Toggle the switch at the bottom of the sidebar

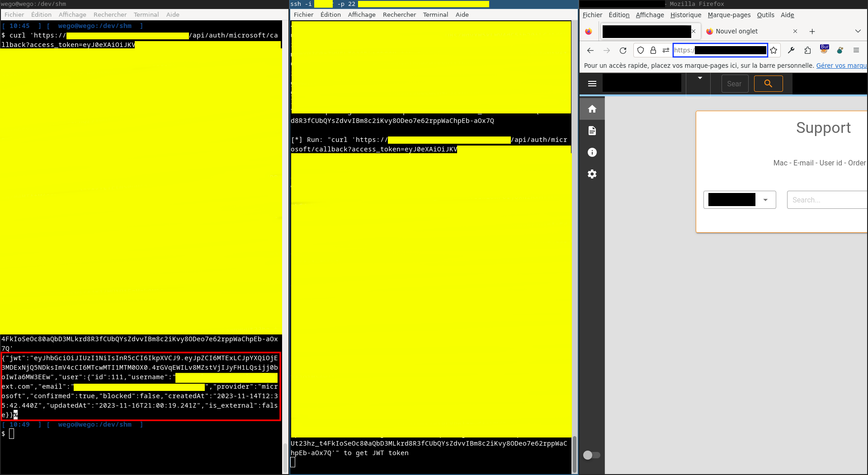coord(591,455)
